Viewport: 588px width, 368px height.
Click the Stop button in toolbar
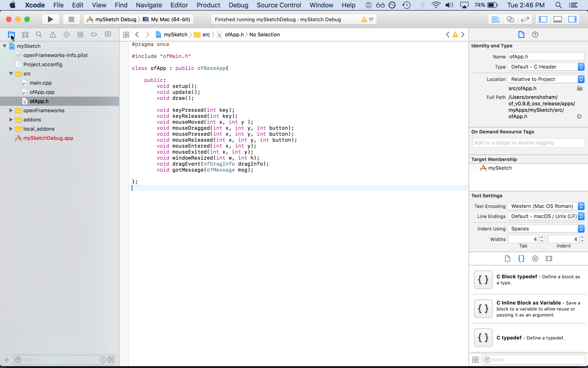click(71, 19)
